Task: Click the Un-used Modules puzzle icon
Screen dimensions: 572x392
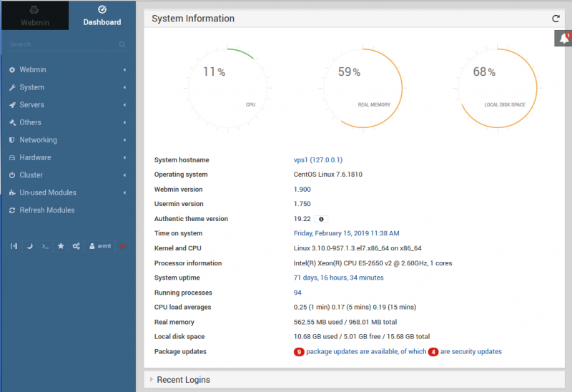Action: click(x=12, y=192)
